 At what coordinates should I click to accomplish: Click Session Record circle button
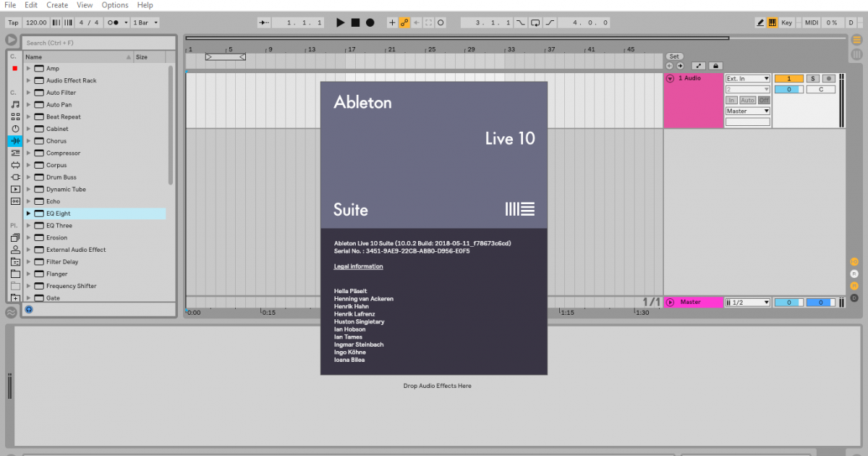441,22
